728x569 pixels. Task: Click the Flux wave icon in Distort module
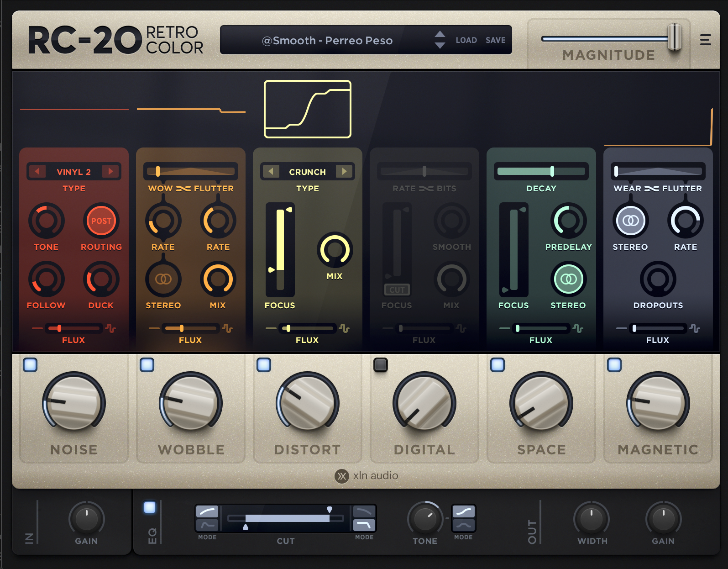344,328
